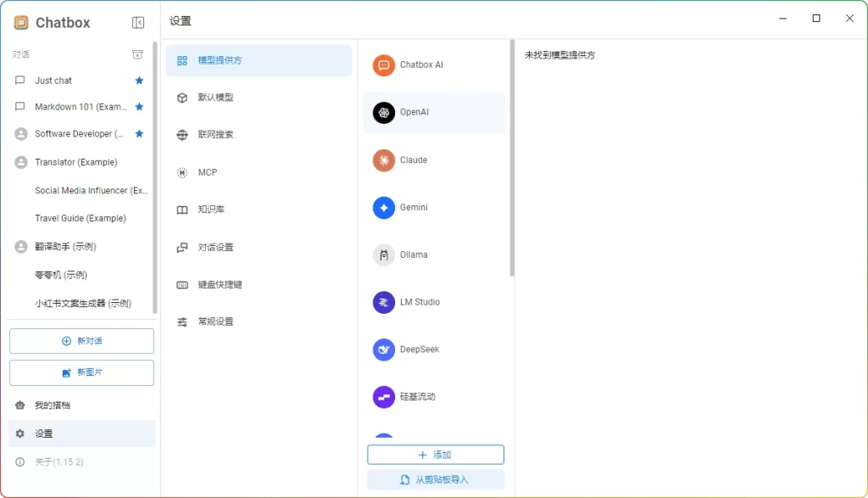Click the Translator conversation avatar icon
Screen dimensions: 868x498
[x=21, y=162]
